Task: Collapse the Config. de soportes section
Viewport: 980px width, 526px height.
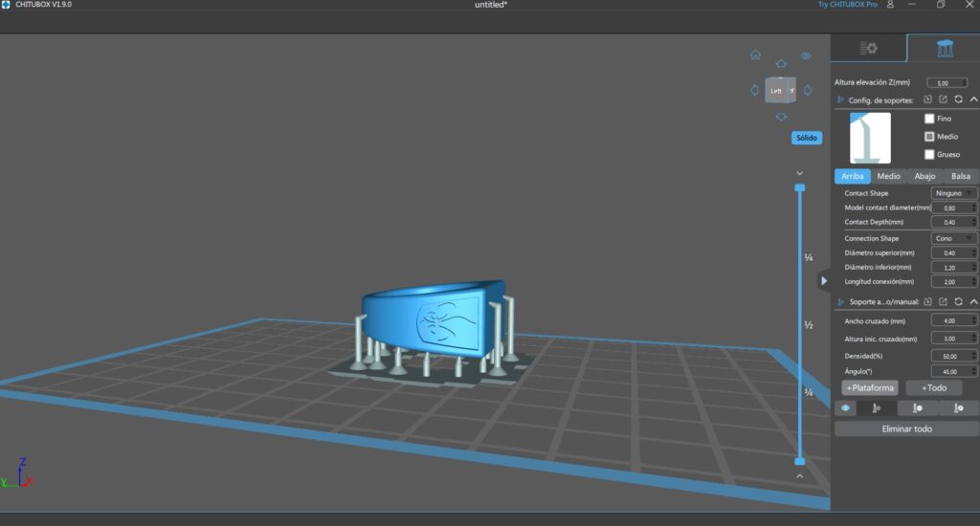Action: [x=973, y=99]
